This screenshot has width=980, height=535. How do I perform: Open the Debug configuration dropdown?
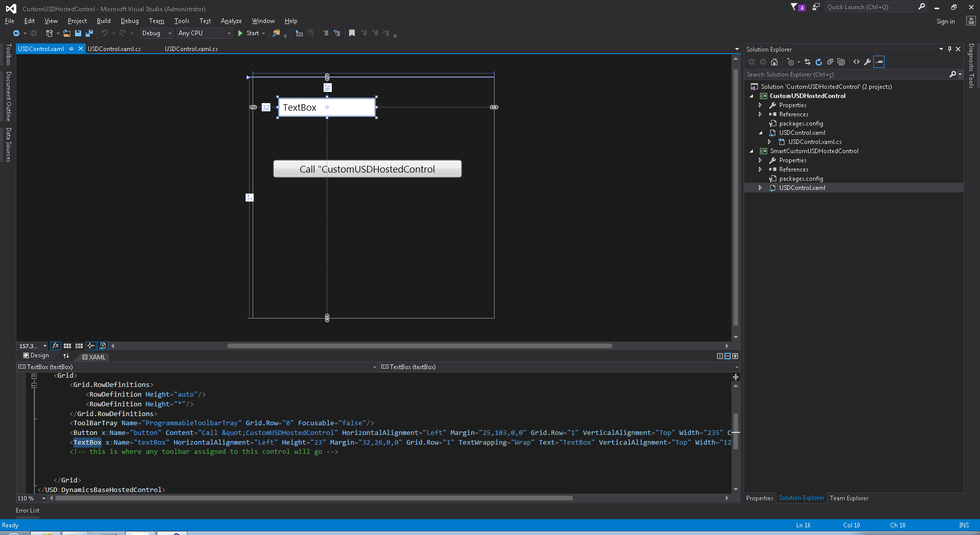click(x=157, y=33)
